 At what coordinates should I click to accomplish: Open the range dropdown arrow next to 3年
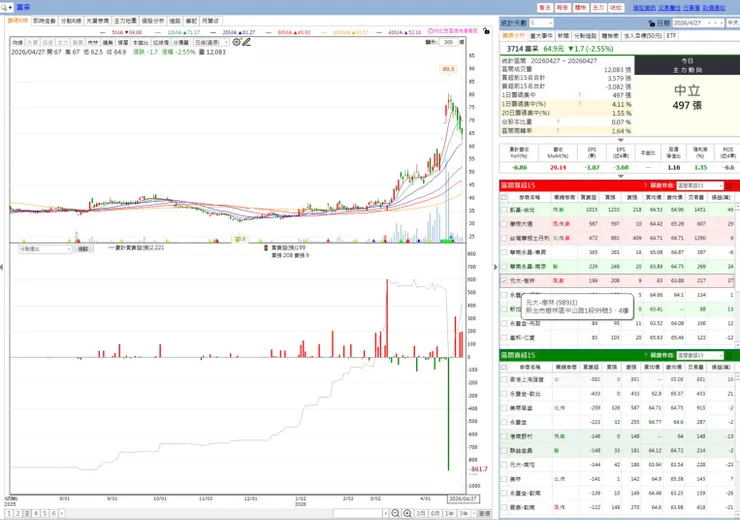473,513
